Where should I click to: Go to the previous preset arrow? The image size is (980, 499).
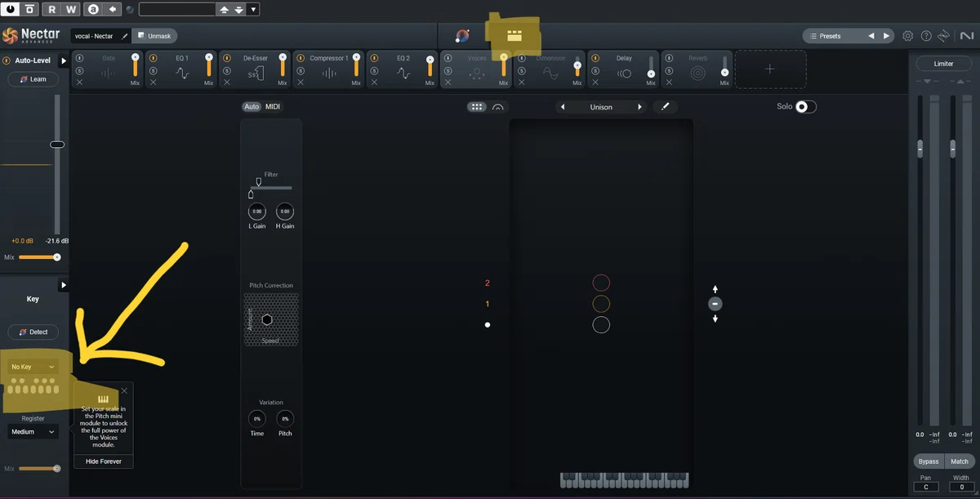(x=871, y=36)
